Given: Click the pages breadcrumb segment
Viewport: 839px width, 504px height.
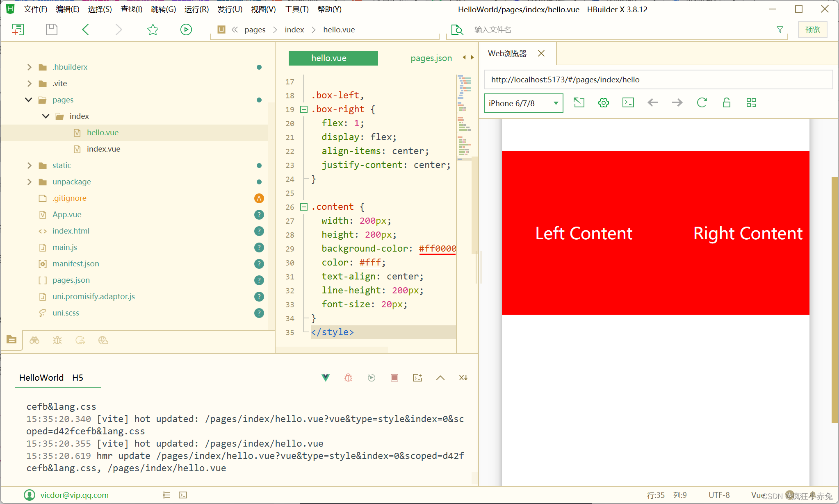Looking at the screenshot, I should point(255,30).
